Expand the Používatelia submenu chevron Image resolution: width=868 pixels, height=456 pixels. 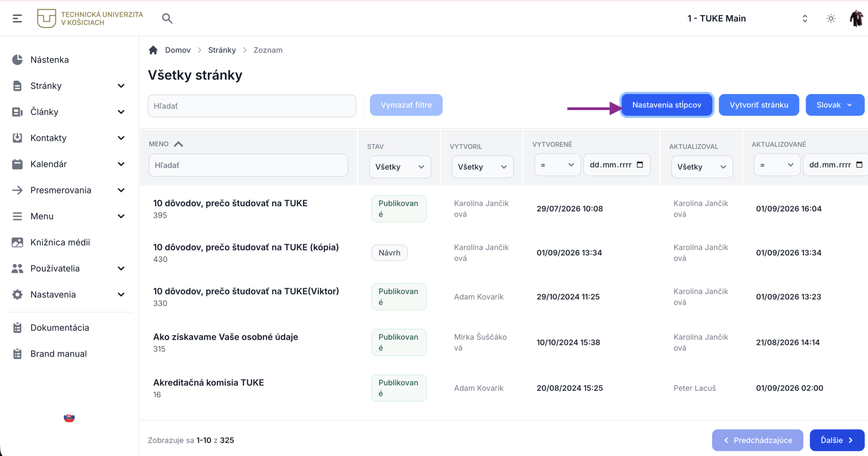click(x=121, y=268)
